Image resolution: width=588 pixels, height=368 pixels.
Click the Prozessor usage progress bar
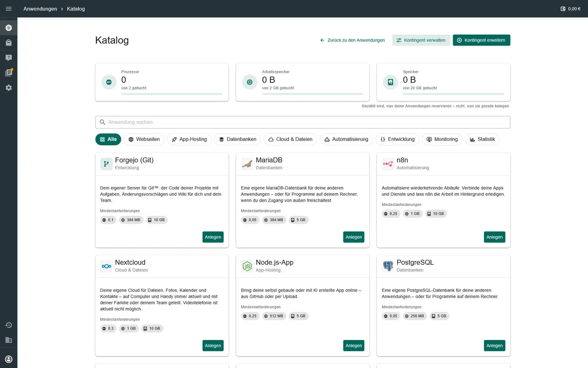click(172, 94)
